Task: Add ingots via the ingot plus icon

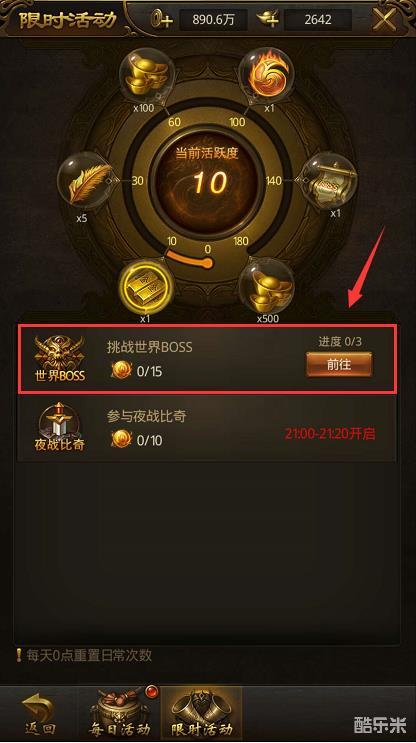Action: pos(268,19)
